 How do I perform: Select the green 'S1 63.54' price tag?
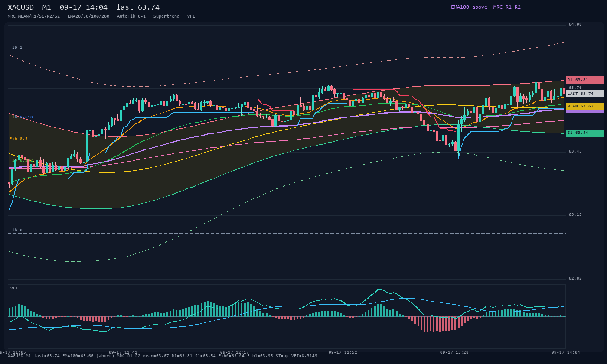(585, 133)
